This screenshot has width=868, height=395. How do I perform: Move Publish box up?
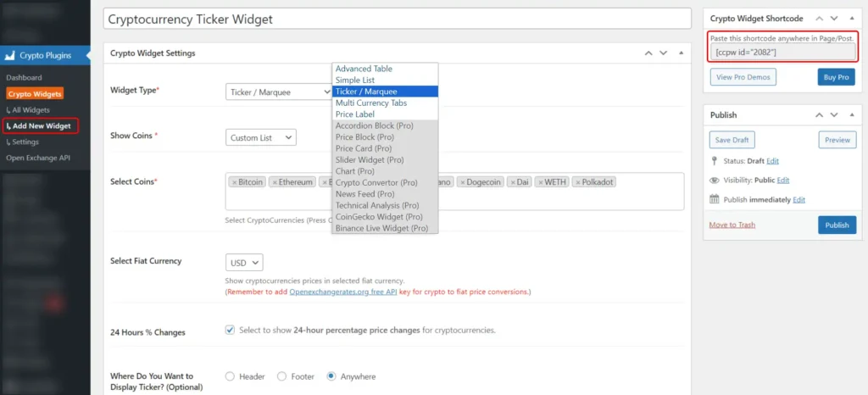pyautogui.click(x=819, y=115)
